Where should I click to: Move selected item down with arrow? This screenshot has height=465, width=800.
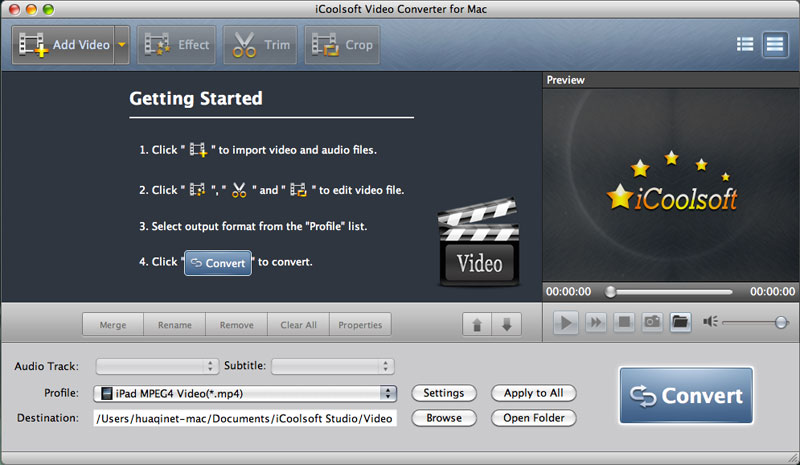click(505, 325)
